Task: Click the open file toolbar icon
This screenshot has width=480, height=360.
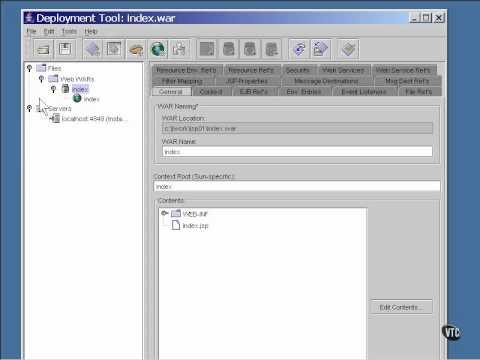Action: tap(43, 49)
